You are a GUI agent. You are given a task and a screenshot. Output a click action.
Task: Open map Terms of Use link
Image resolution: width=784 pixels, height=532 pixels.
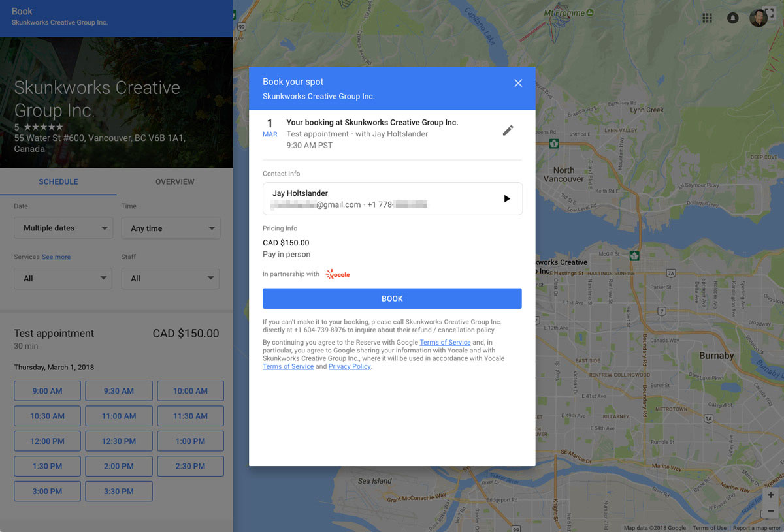(710, 528)
